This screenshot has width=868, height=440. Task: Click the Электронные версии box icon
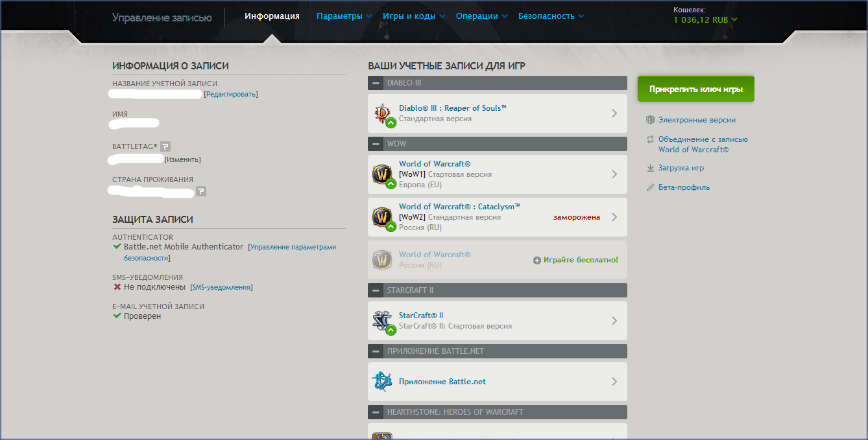tap(651, 120)
